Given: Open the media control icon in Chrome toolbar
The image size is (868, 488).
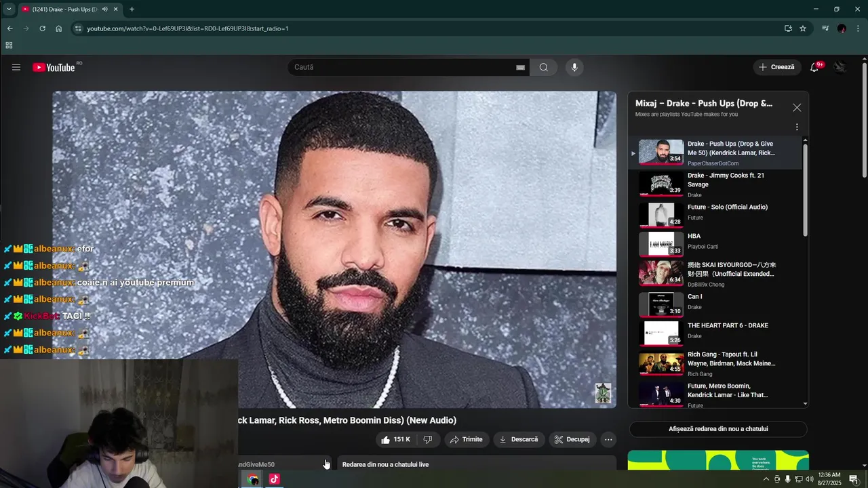Looking at the screenshot, I should point(825,28).
